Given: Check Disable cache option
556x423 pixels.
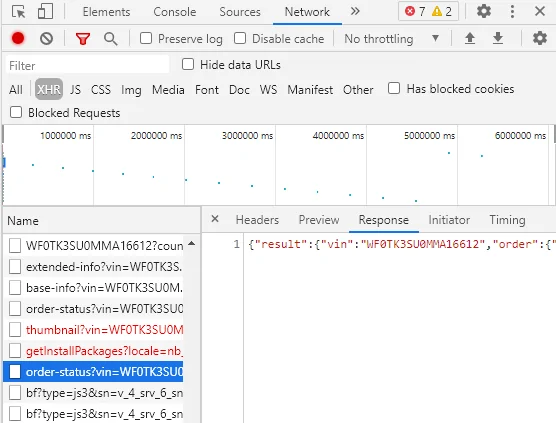Looking at the screenshot, I should pos(240,38).
